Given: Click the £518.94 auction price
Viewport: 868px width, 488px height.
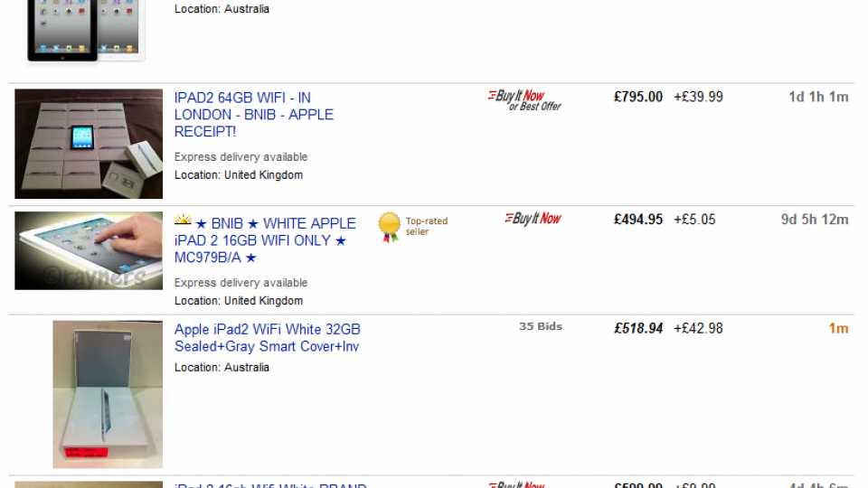Looking at the screenshot, I should pyautogui.click(x=638, y=329).
